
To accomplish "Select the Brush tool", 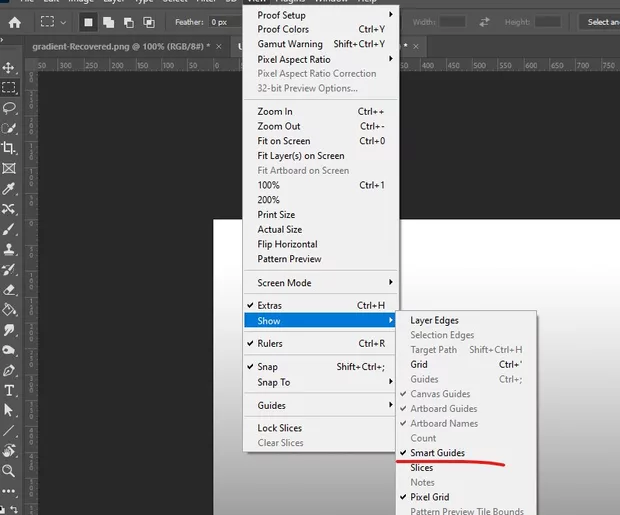I will pyautogui.click(x=9, y=229).
